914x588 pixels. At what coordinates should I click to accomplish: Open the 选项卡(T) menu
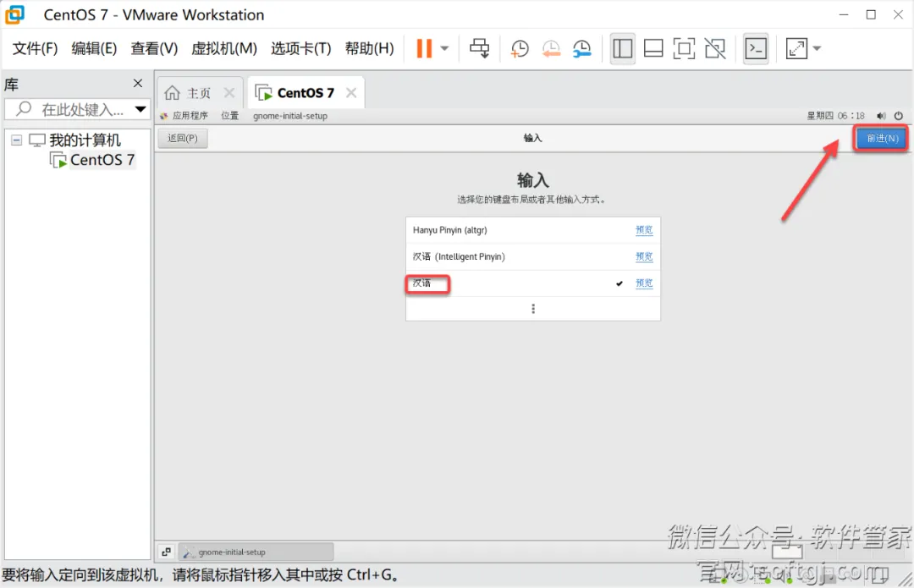(x=300, y=48)
